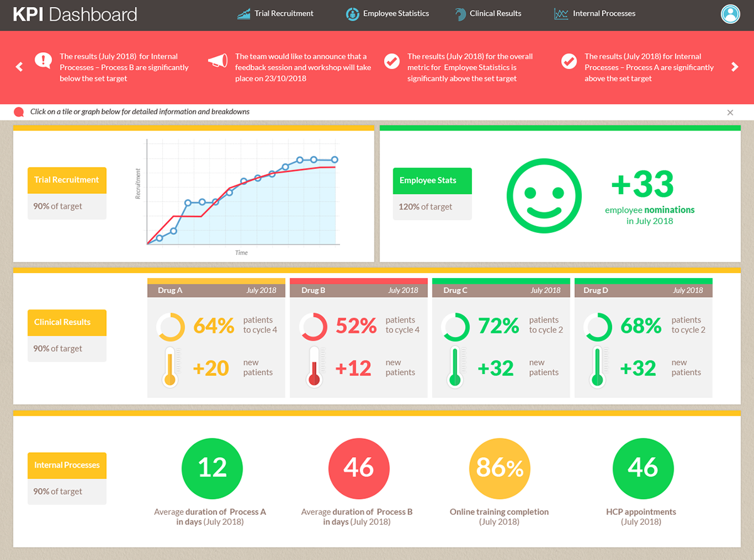Screen dimensions: 754x560
Task: Click 'employee nominations in July 2018' text
Action: point(650,215)
